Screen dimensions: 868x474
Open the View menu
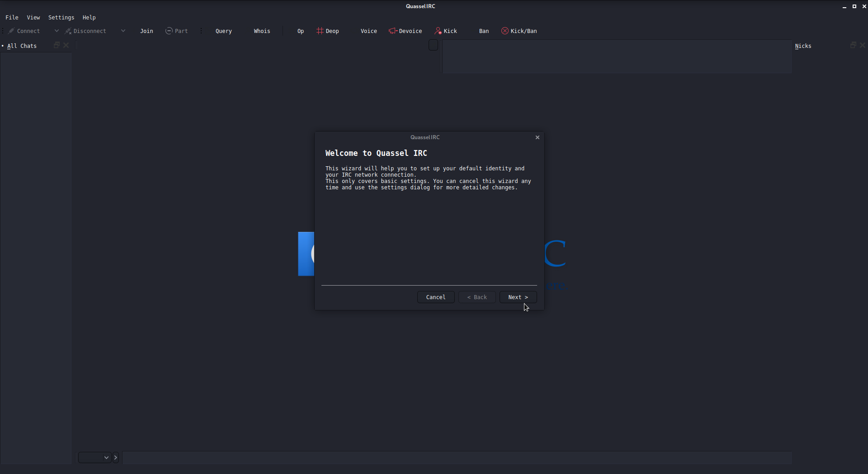coord(33,18)
